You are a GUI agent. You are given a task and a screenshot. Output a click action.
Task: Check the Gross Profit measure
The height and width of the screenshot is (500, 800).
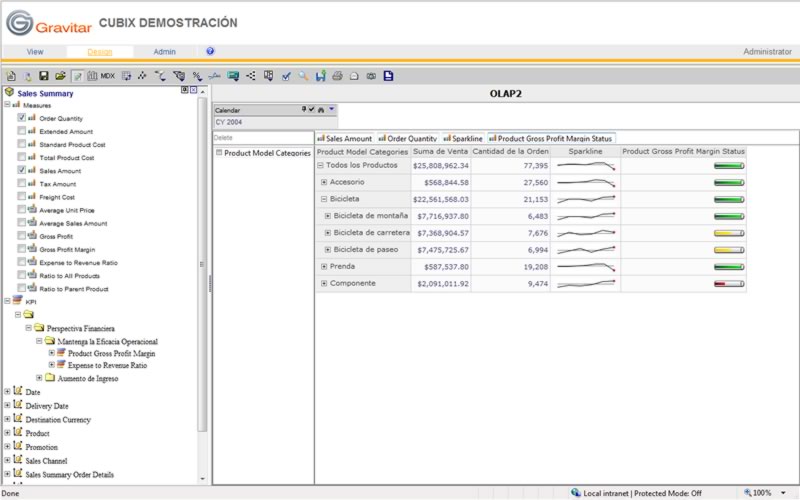[x=21, y=236]
